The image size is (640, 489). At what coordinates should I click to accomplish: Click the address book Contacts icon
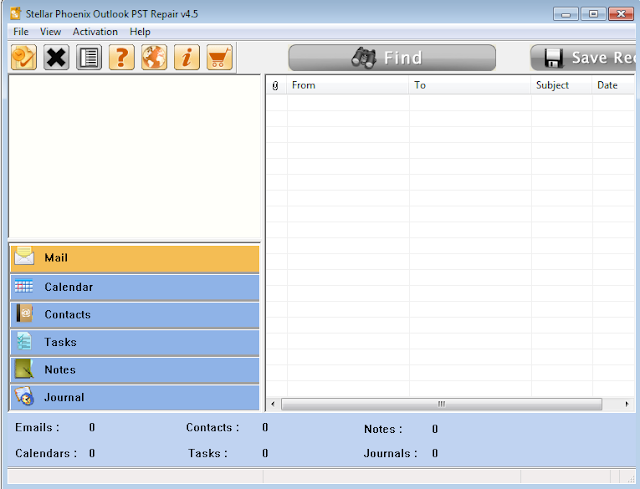(24, 313)
